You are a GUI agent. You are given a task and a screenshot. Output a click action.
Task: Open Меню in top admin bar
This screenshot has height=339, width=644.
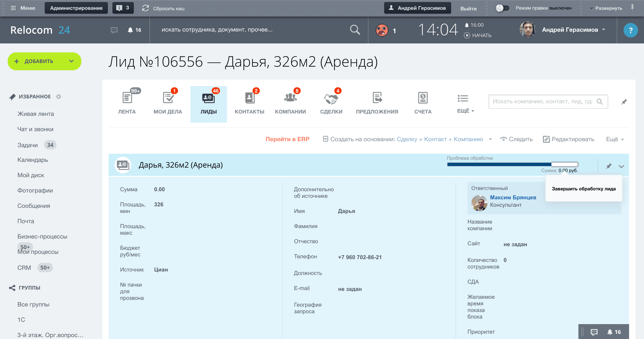(23, 8)
